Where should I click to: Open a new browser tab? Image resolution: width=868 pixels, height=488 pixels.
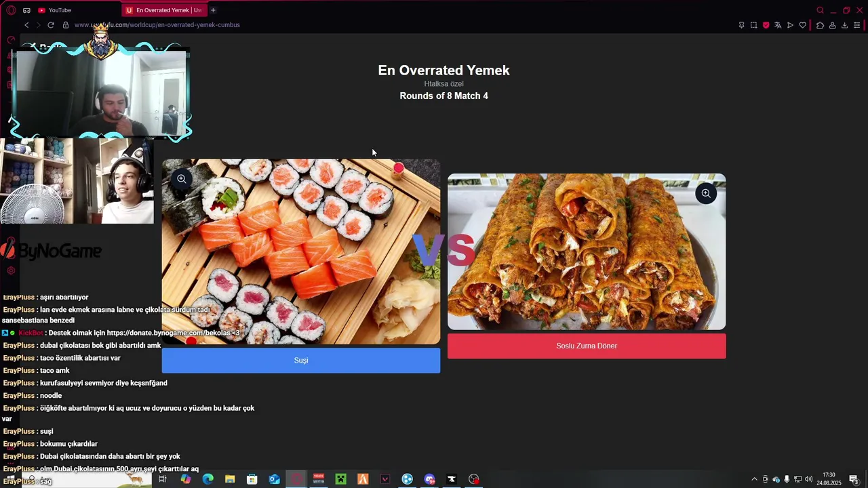tap(213, 10)
